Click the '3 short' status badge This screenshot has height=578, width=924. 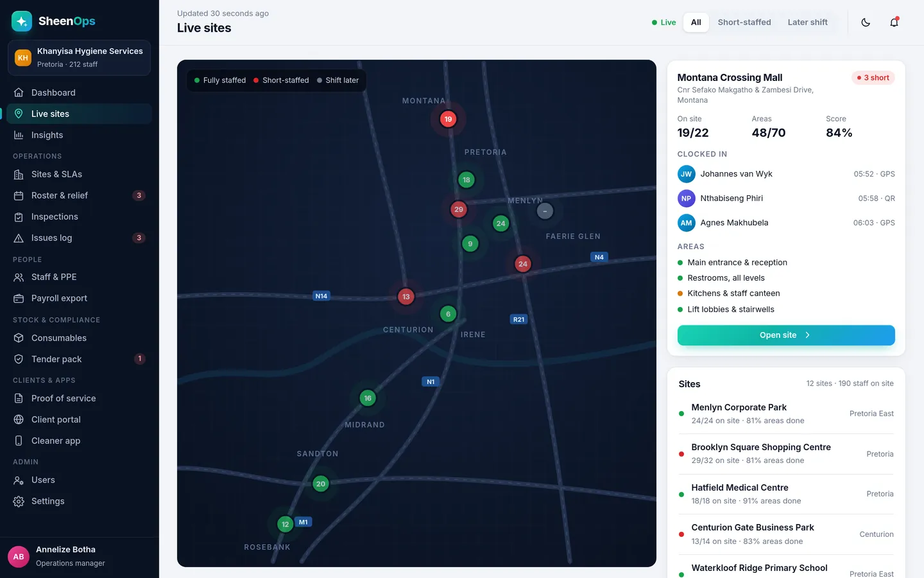click(873, 78)
